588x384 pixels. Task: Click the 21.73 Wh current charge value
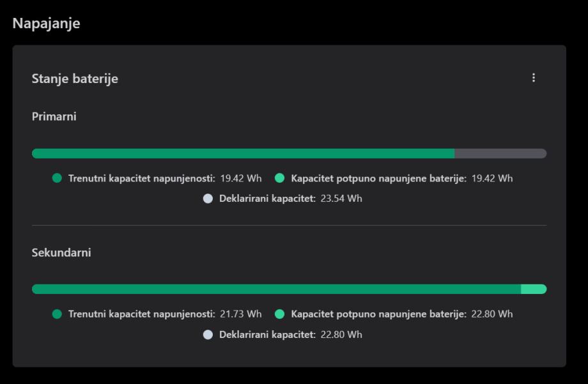coord(240,314)
